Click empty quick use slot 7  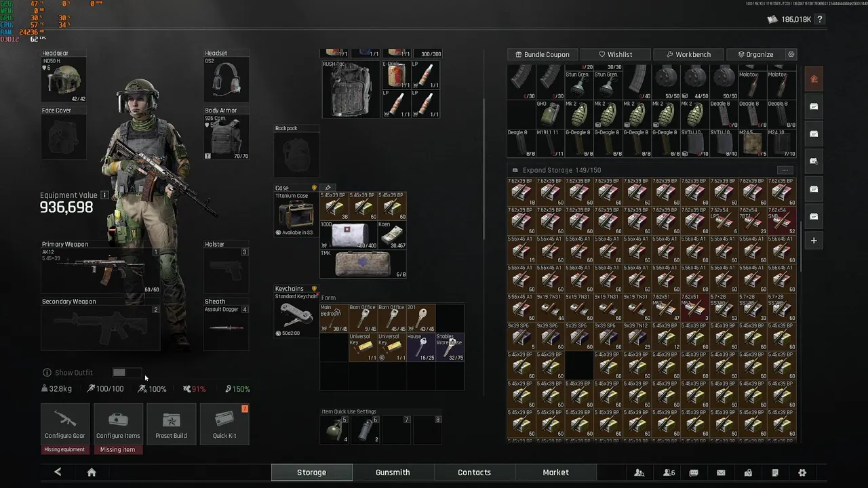(397, 430)
